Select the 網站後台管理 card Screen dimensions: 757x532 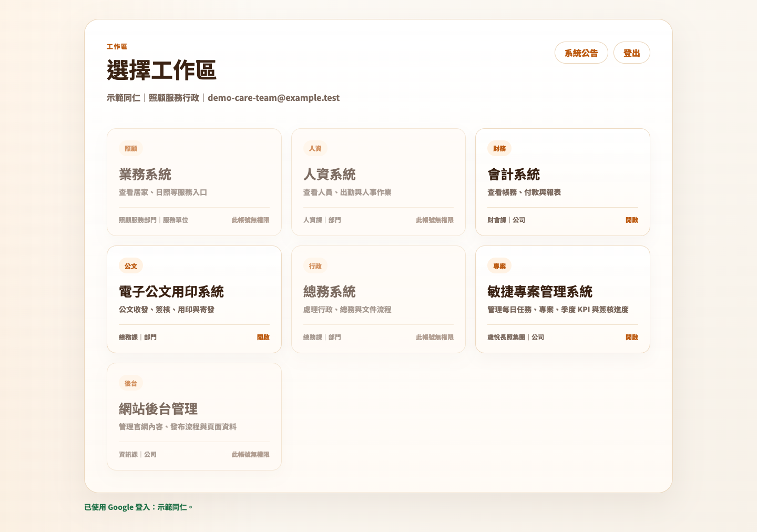[x=194, y=416]
